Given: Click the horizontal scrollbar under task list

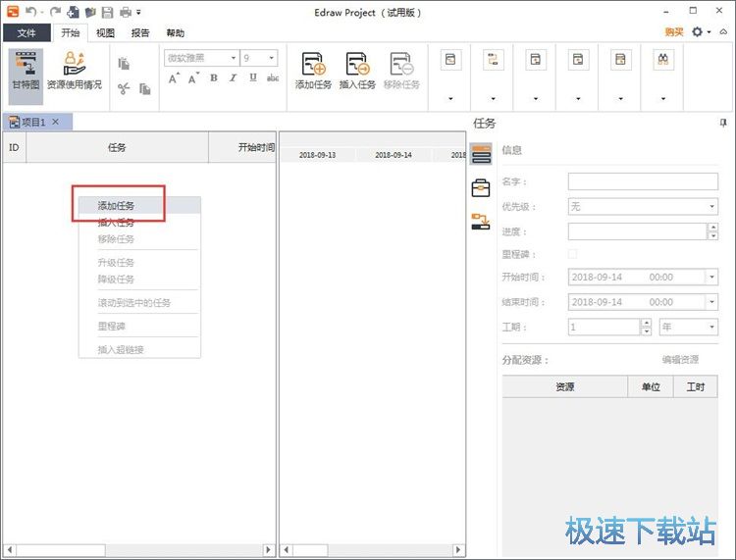Looking at the screenshot, I should click(x=137, y=550).
